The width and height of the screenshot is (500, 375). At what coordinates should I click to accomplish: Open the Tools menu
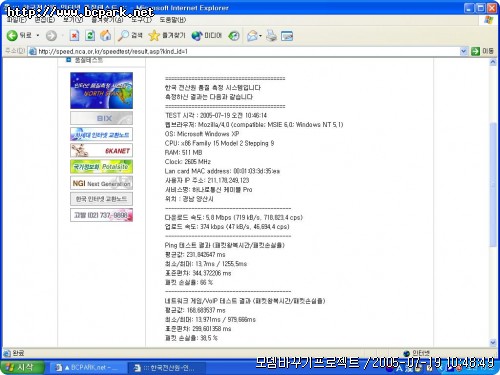141,20
